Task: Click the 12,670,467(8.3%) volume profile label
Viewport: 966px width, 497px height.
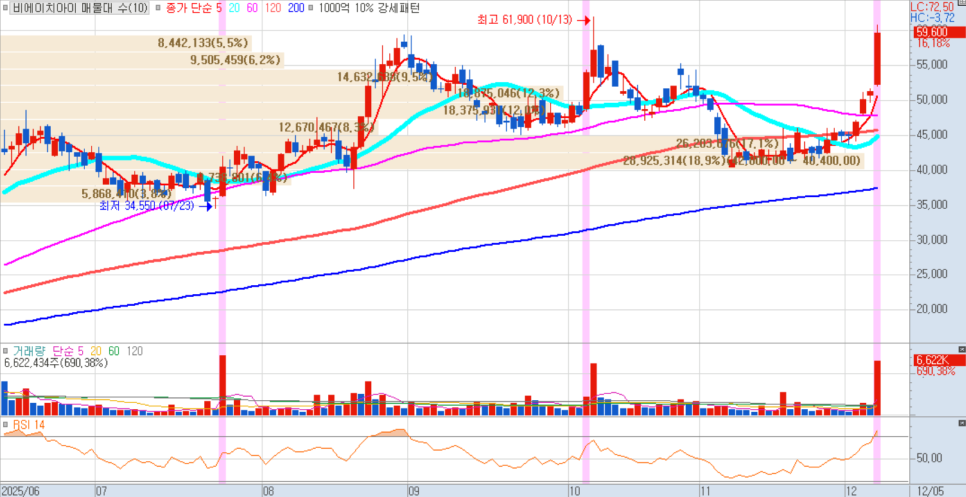Action: pyautogui.click(x=327, y=127)
